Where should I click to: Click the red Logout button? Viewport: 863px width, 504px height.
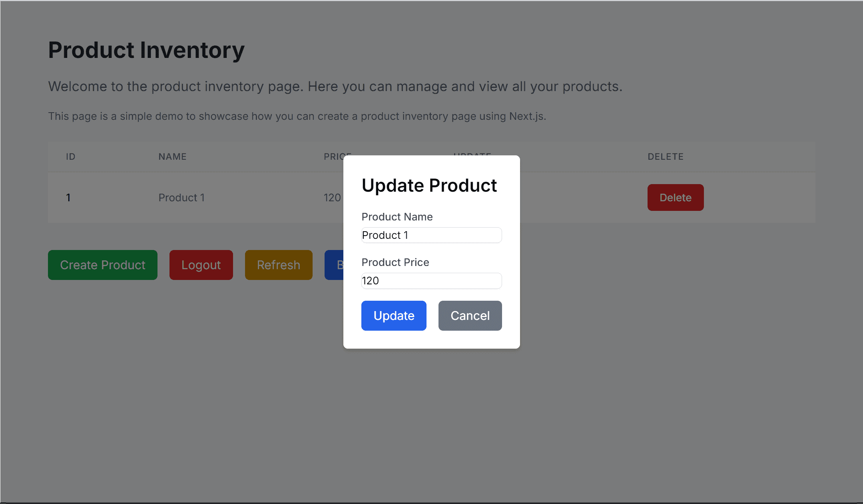(201, 265)
